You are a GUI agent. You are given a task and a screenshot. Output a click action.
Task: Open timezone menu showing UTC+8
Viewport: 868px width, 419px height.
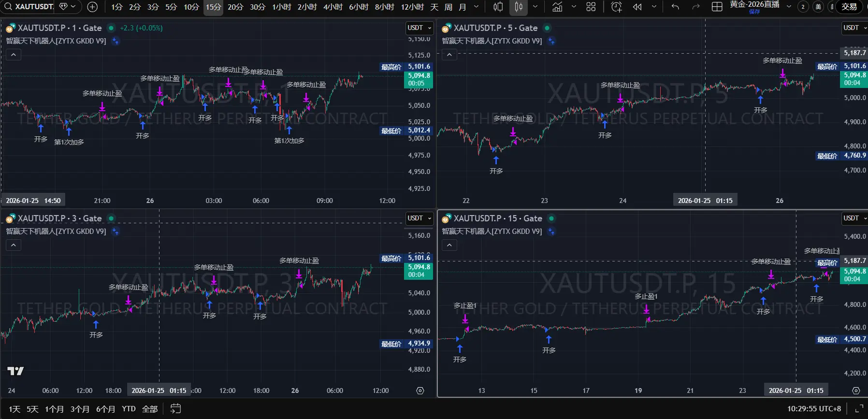[814, 409]
